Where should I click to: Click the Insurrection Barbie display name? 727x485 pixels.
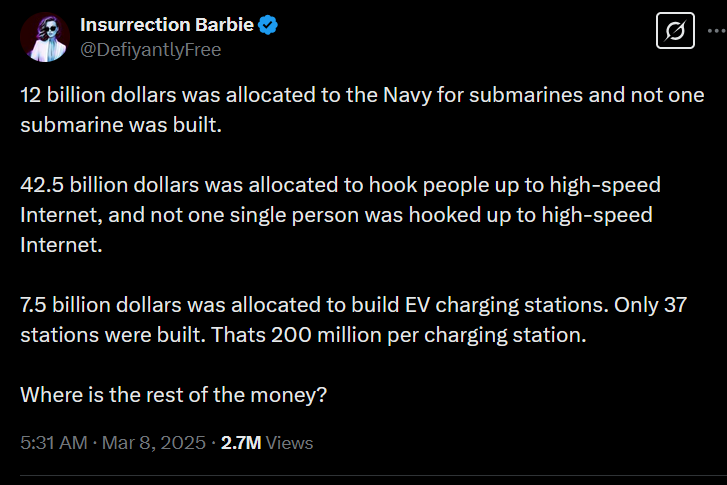coord(167,26)
